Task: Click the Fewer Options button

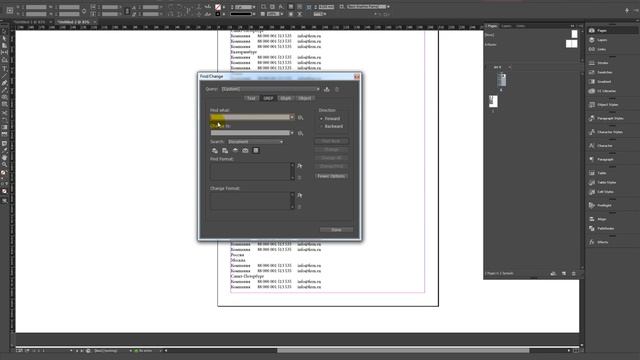Action: tap(331, 176)
